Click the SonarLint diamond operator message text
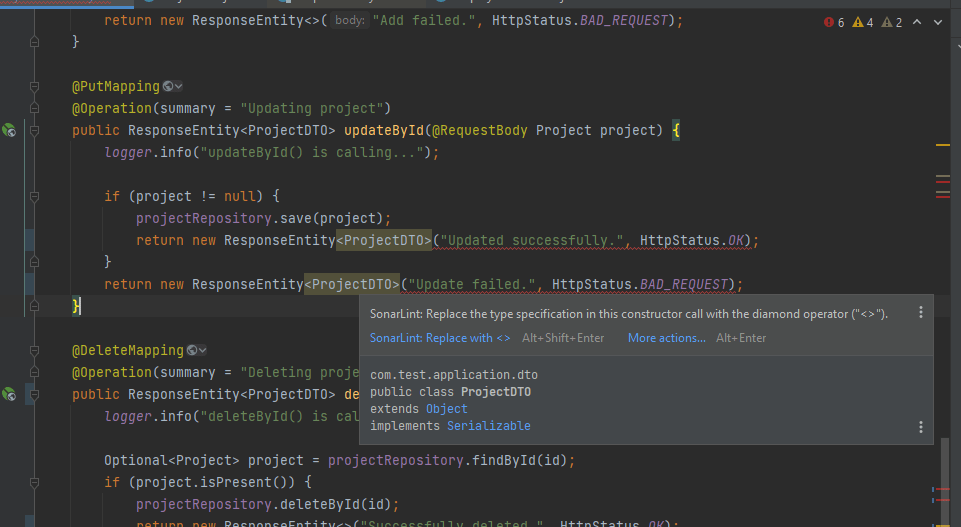The image size is (961, 527). 629,314
